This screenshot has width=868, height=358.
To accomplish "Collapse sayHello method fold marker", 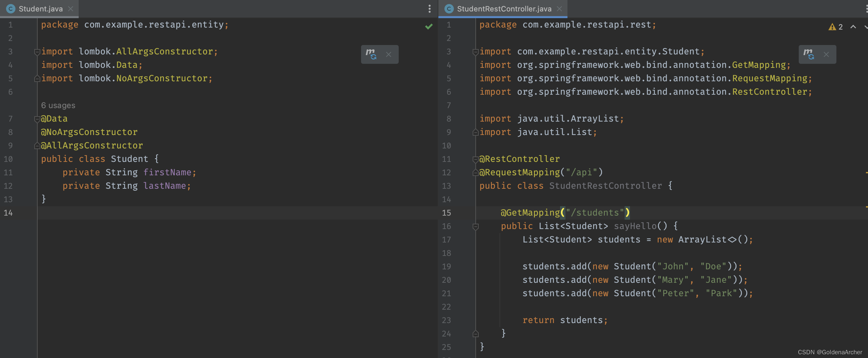I will pyautogui.click(x=475, y=227).
